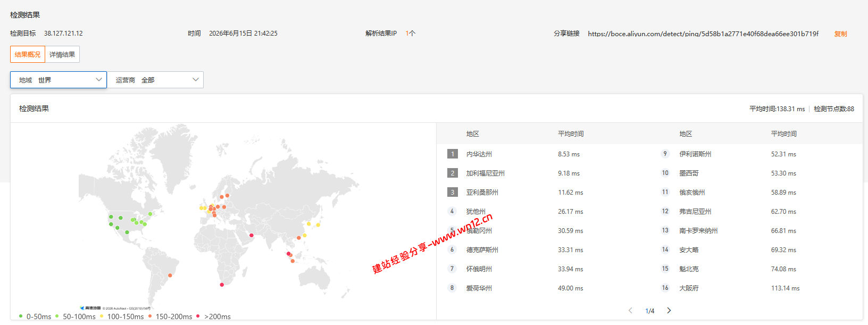
Task: Select the 伊利诺斯州 row
Action: tap(756, 154)
